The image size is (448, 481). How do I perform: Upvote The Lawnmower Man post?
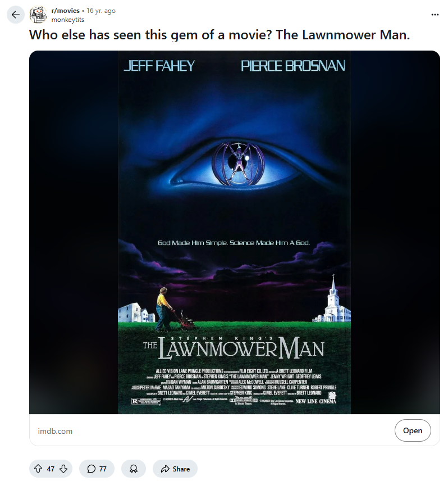pyautogui.click(x=38, y=469)
